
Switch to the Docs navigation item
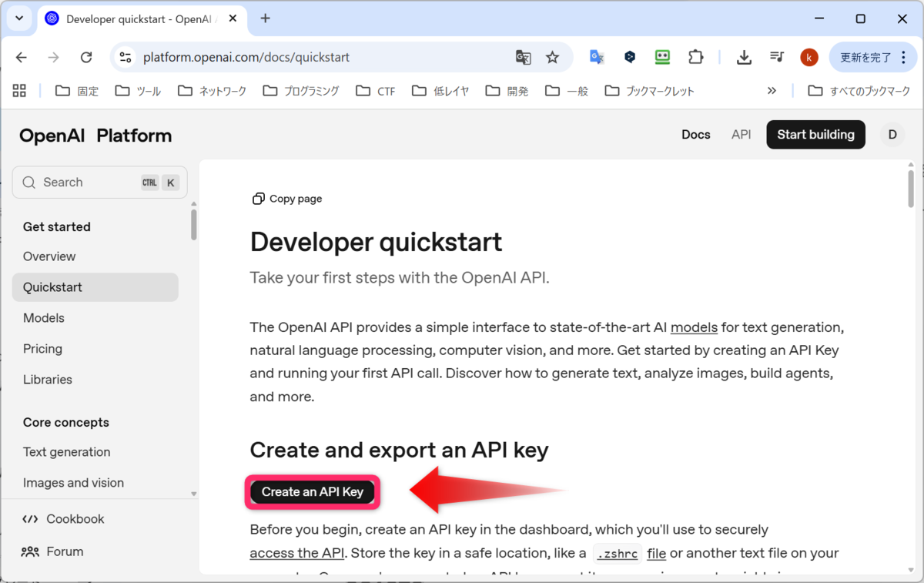point(695,134)
